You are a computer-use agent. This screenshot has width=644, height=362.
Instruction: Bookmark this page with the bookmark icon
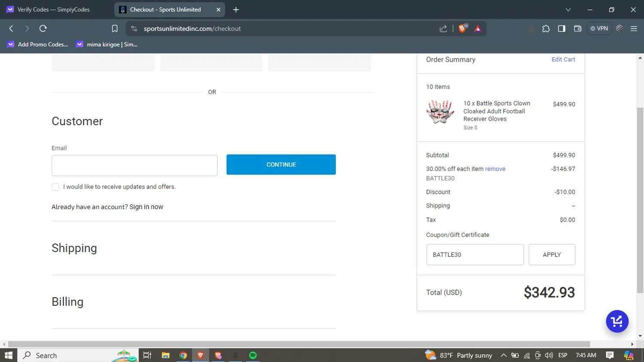(x=115, y=29)
